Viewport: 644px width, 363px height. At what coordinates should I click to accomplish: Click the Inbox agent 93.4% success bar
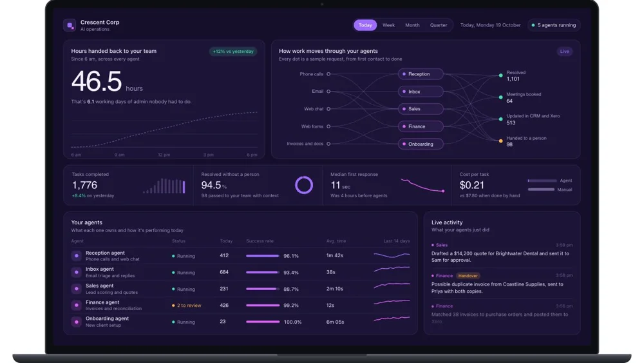point(263,272)
